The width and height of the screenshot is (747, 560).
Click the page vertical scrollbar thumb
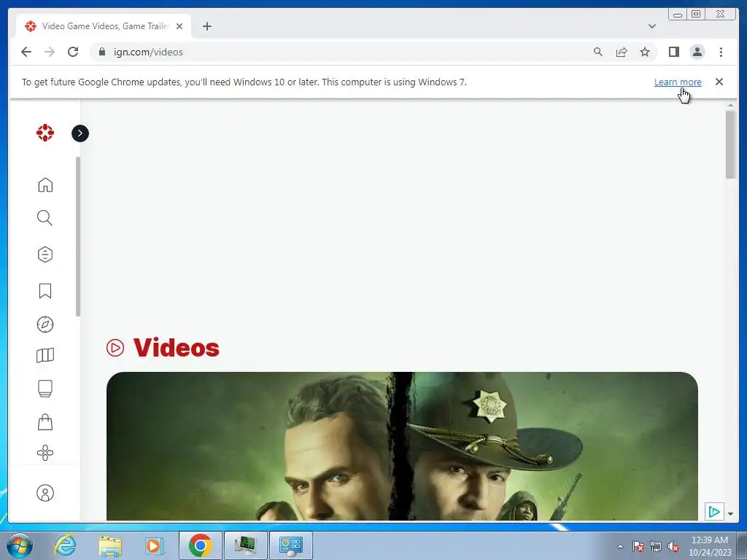730,145
